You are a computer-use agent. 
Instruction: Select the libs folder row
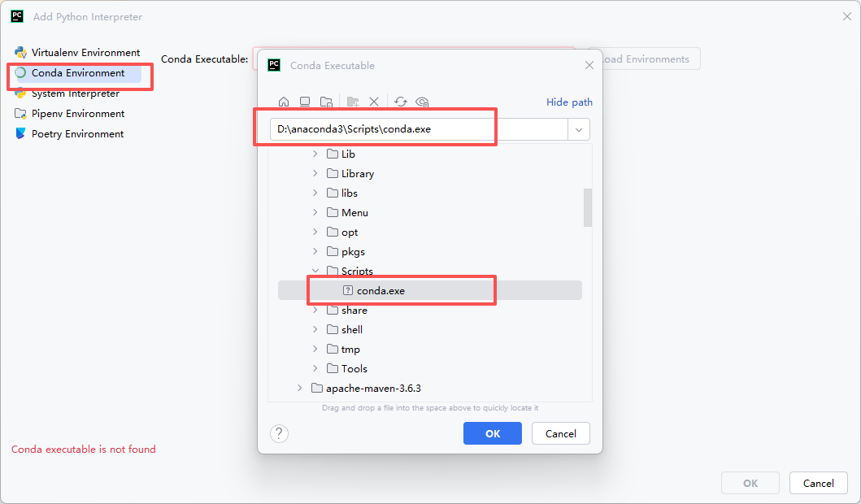click(430, 193)
